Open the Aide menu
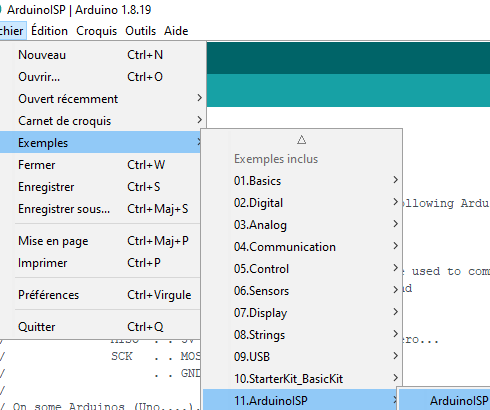This screenshot has width=490, height=410. point(176,31)
